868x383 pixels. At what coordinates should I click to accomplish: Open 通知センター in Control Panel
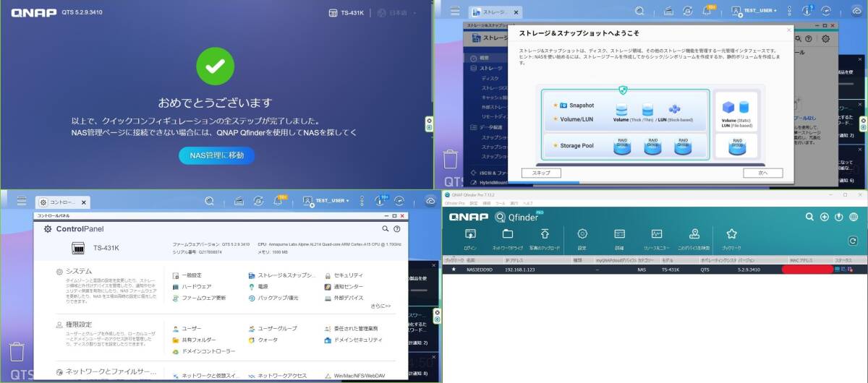click(344, 286)
